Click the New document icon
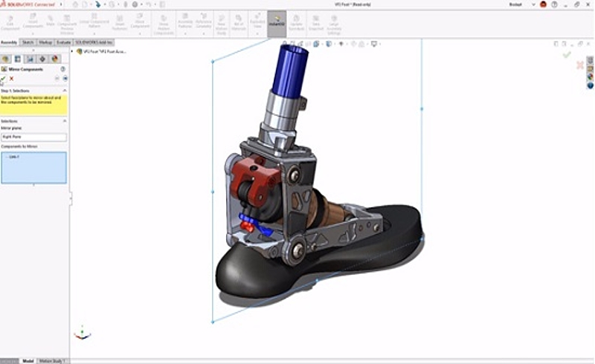This screenshot has height=364, width=595. [x=85, y=4]
